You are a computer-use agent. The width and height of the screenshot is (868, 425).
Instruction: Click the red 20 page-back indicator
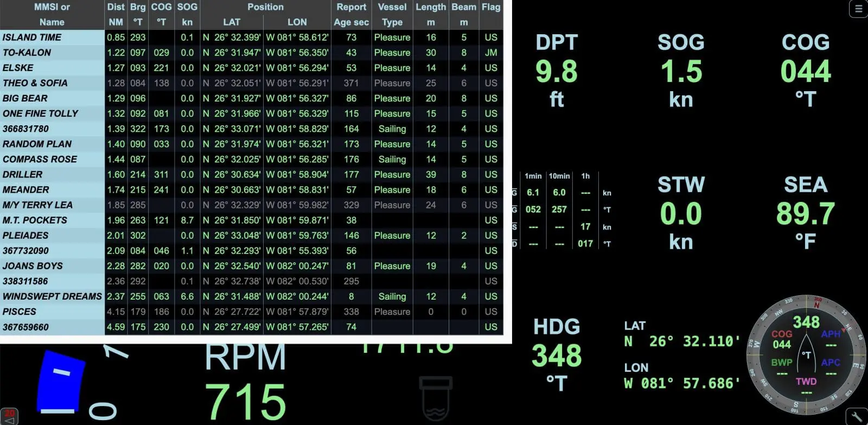(9, 416)
